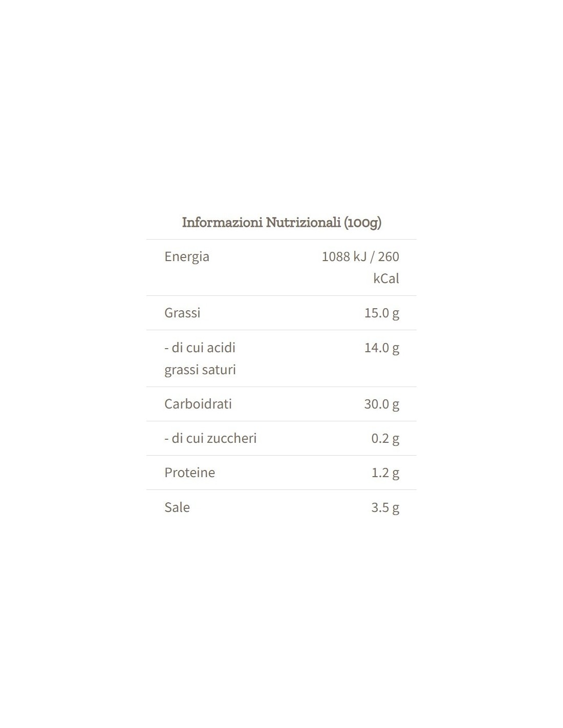
Task: Click the kCal unit text
Action: point(386,279)
